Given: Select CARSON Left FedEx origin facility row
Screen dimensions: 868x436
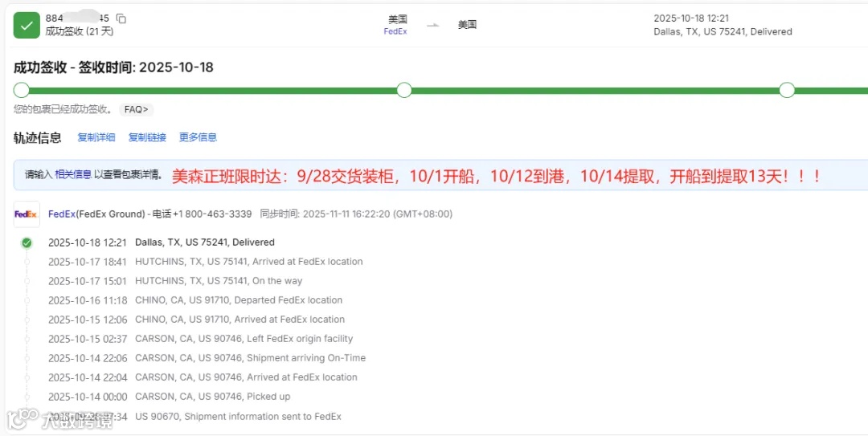Looking at the screenshot, I should (200, 339).
